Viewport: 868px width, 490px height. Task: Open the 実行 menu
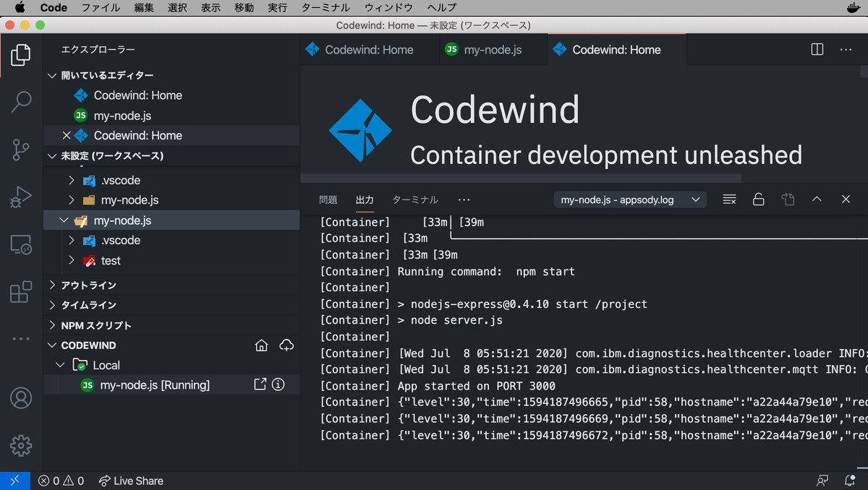[277, 8]
